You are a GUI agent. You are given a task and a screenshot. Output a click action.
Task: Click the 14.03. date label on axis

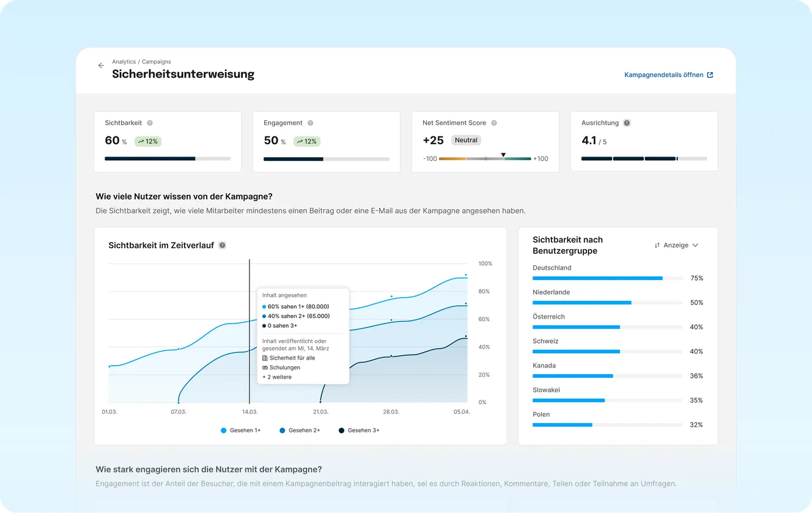[249, 412]
